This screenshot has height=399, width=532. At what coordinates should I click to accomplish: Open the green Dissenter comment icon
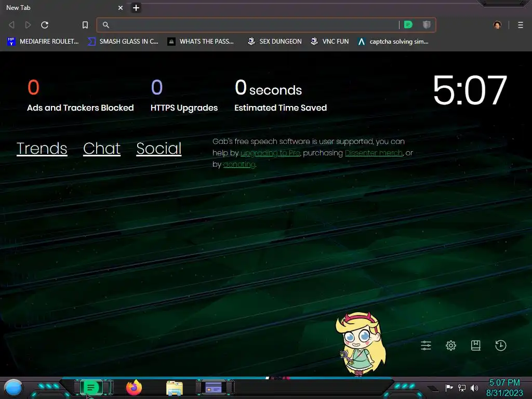[408, 24]
